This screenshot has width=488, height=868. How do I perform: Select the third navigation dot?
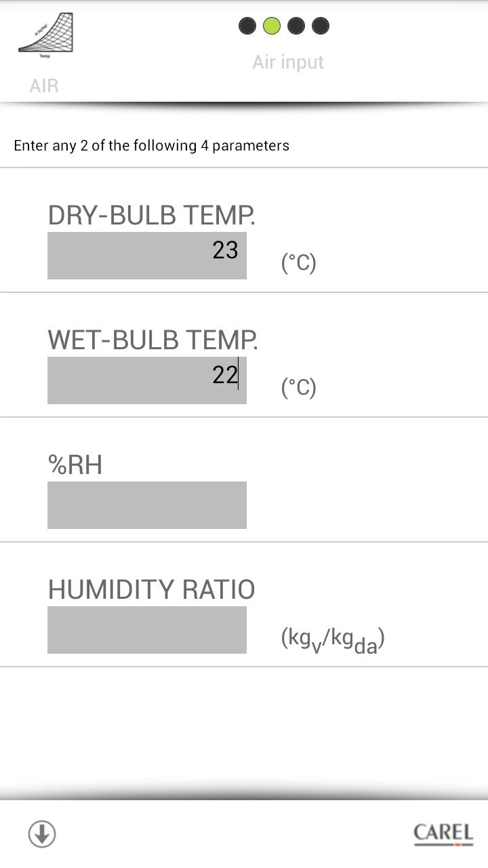pos(296,25)
